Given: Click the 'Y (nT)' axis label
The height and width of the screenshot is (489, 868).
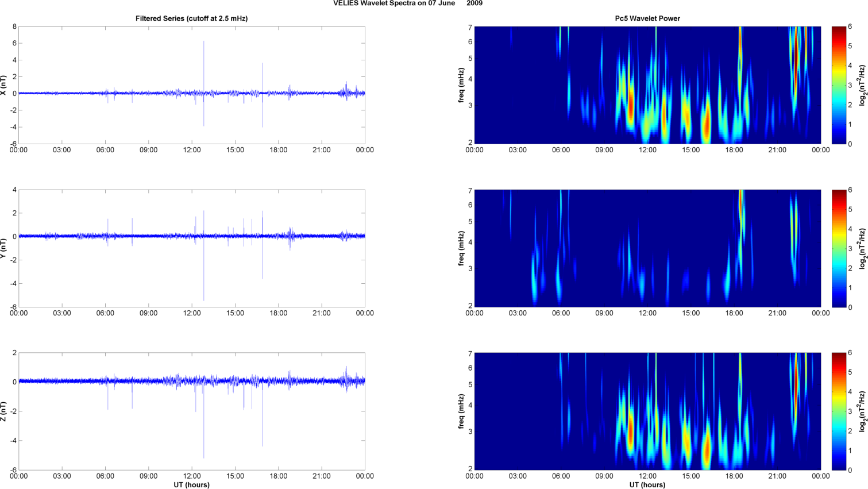Looking at the screenshot, I should click(3, 248).
